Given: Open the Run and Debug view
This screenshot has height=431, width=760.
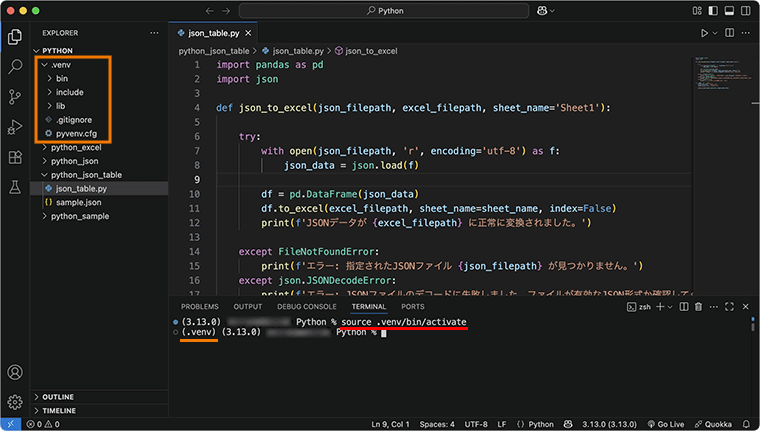Looking at the screenshot, I should [x=15, y=127].
